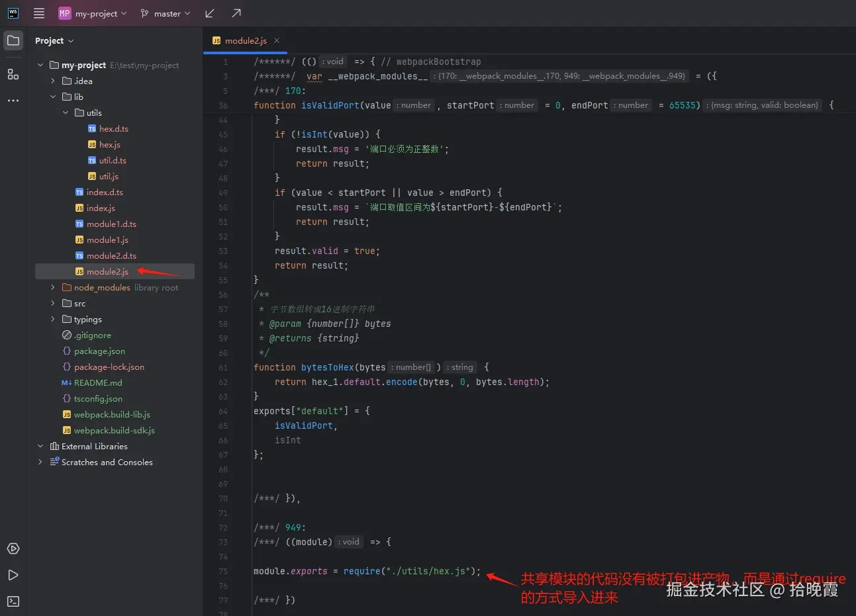
Task: Click line number 36 in gutter
Action: point(222,105)
